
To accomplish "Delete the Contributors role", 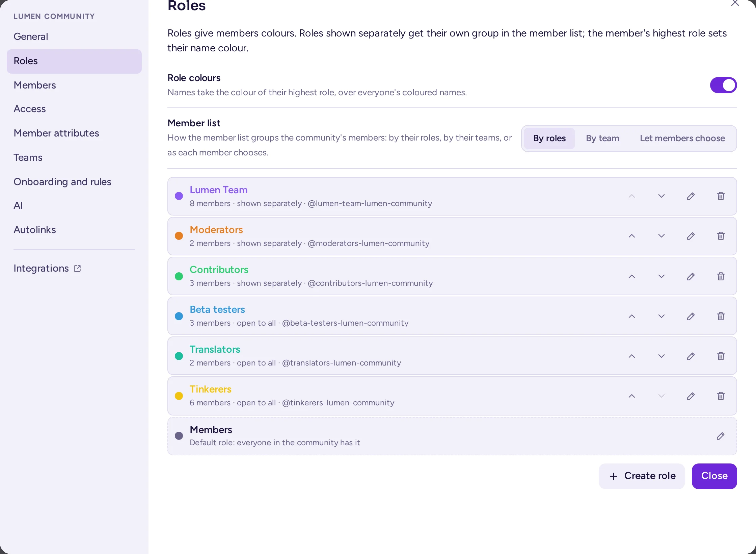I will 721,276.
